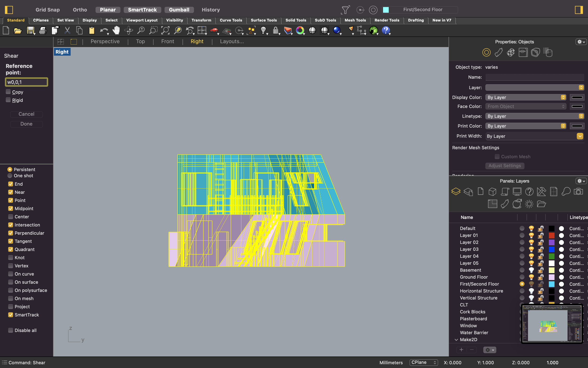The width and height of the screenshot is (588, 368).
Task: Click the Done button in Shear panel
Action: tap(27, 123)
